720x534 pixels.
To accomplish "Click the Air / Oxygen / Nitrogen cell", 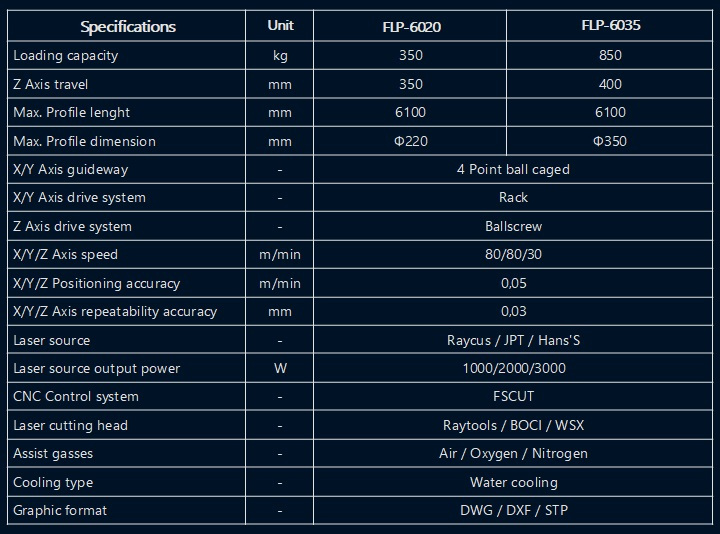I will [x=513, y=454].
